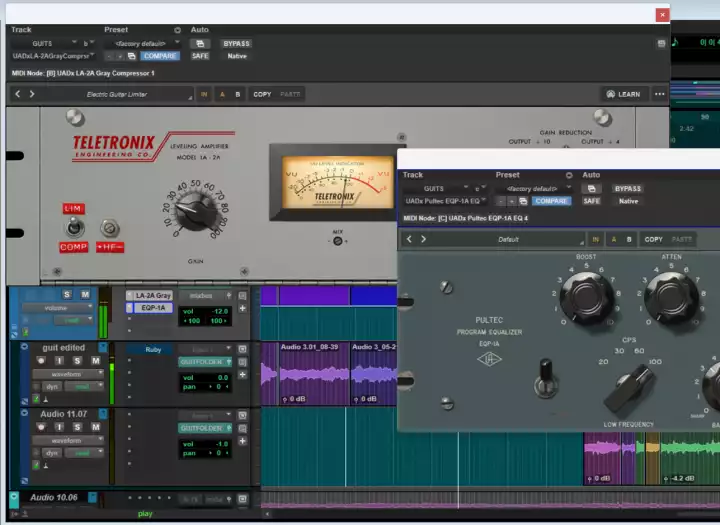The width and height of the screenshot is (720, 525).
Task: Toggle LA-2A Compare button
Action: pos(160,56)
